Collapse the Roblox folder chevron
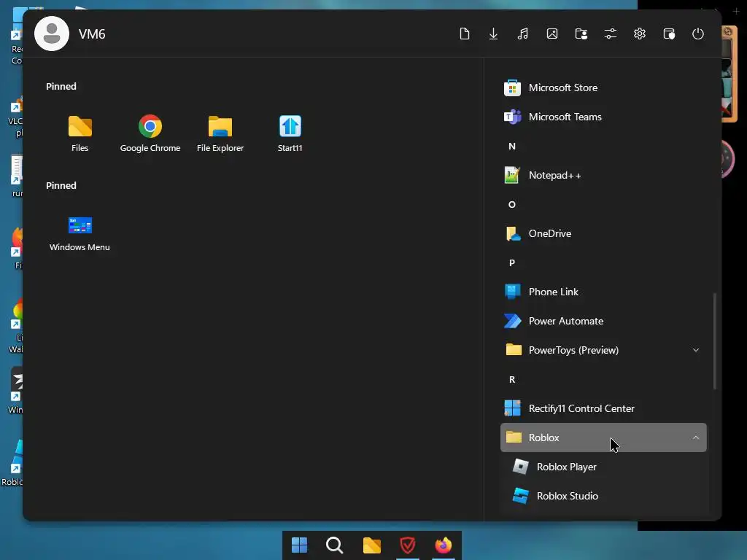This screenshot has width=747, height=560. click(x=695, y=437)
